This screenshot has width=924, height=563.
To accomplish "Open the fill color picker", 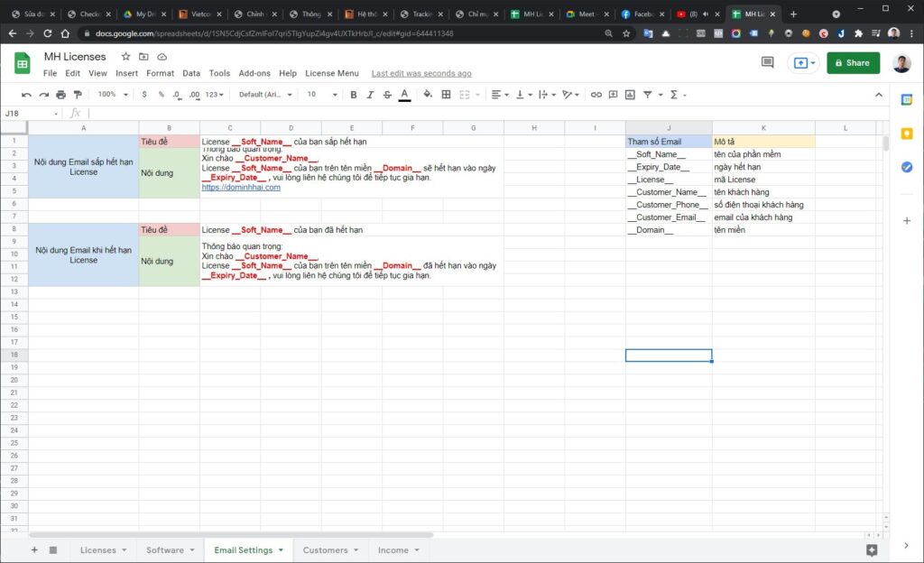I will [428, 95].
